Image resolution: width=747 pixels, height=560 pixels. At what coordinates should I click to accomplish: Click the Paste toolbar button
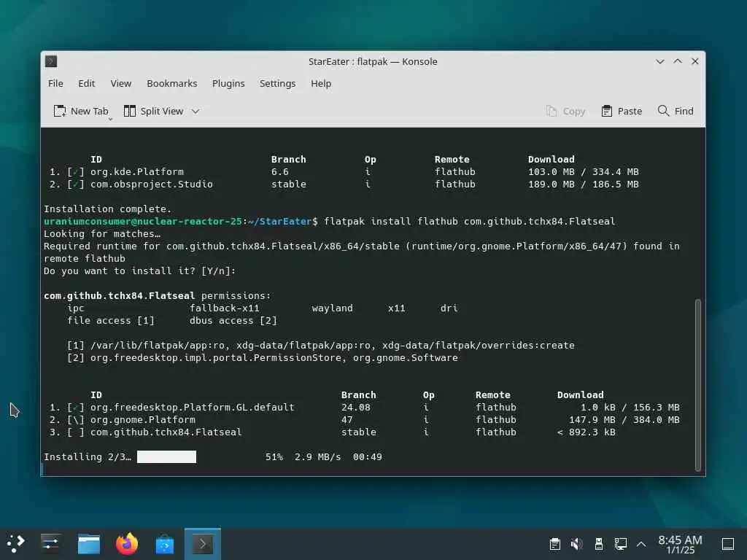tap(622, 111)
